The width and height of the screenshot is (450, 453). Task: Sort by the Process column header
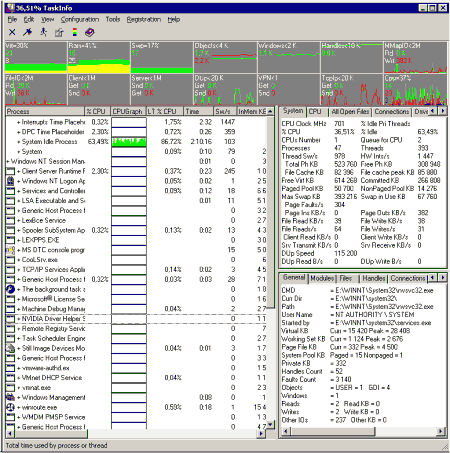pos(45,111)
